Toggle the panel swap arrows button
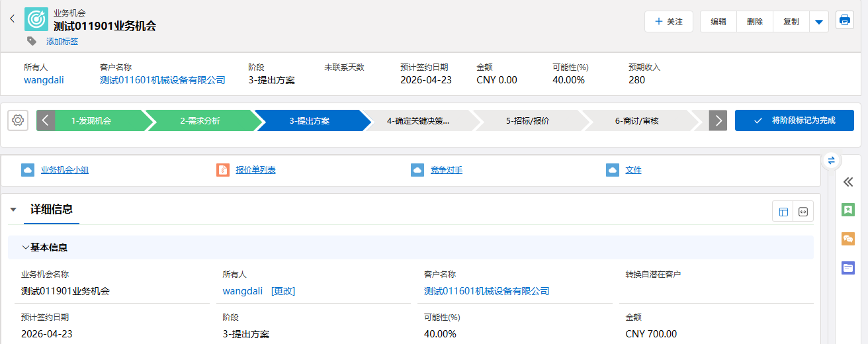The height and width of the screenshot is (344, 868). (x=832, y=160)
